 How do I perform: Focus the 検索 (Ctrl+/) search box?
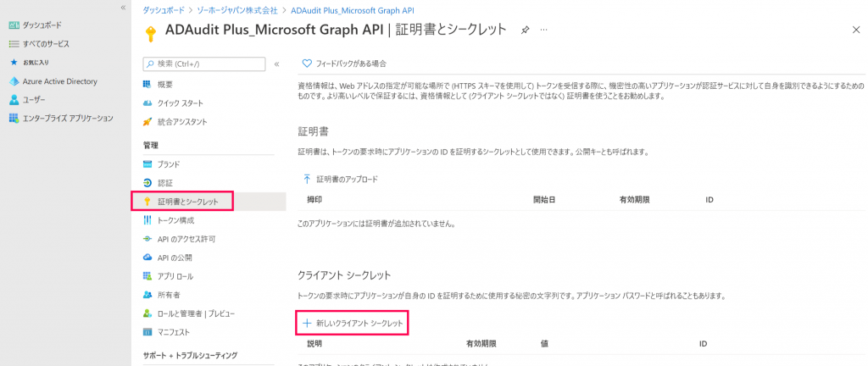pos(203,64)
